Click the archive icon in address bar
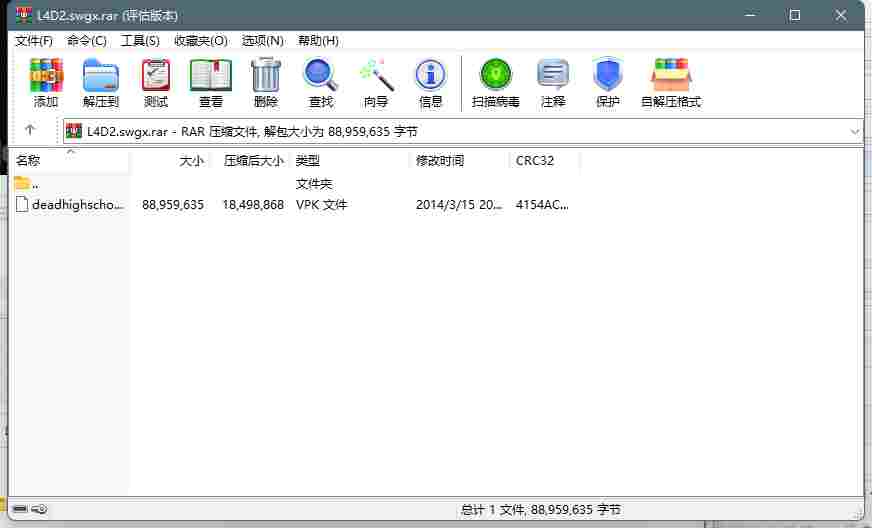872x528 pixels. [x=73, y=131]
